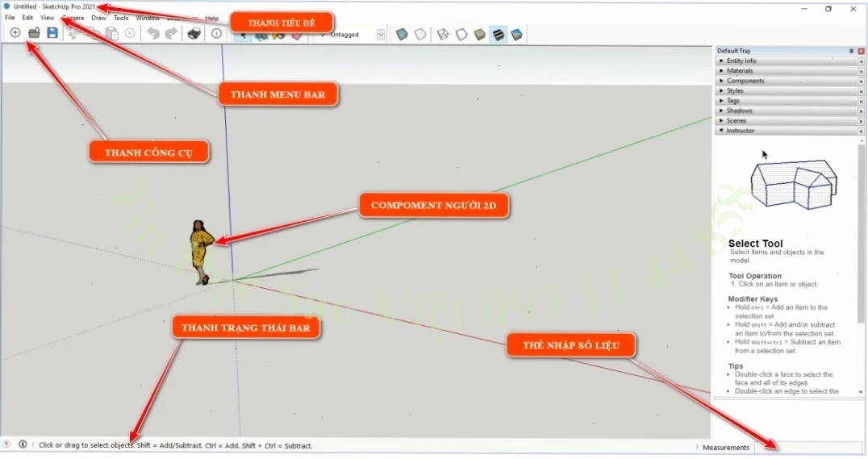Expand the Materials panel

tap(720, 71)
